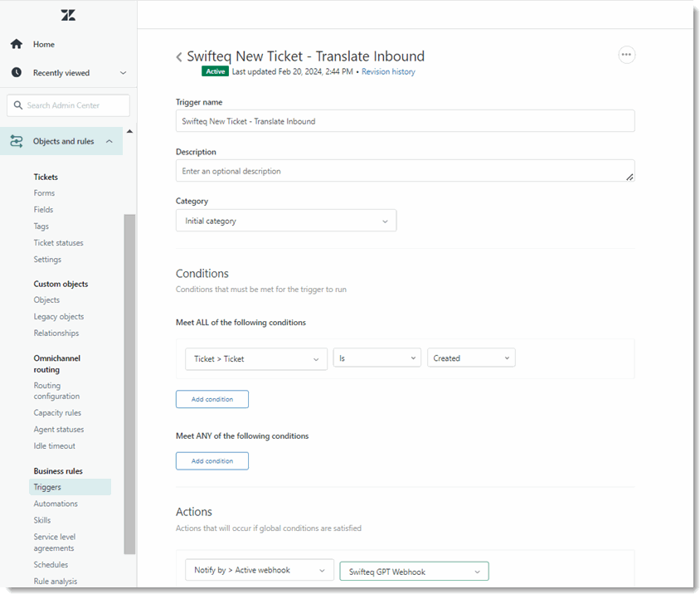Open Skills in the sidebar

pos(42,520)
